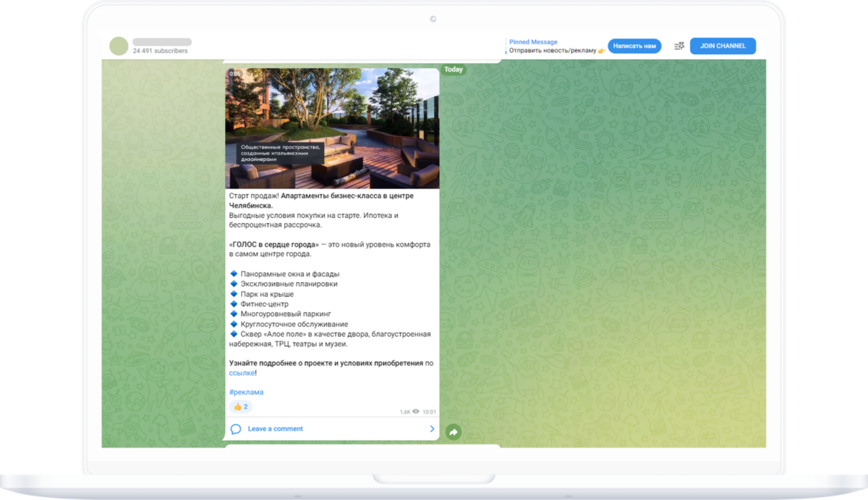Screen dimensions: 868x500
Task: Play the video thumbnail of the rooftop park
Action: [332, 129]
